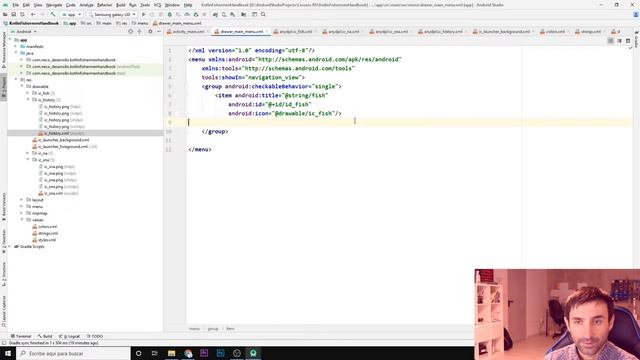Open the app run configuration dropdown
This screenshot has width=640, height=360.
(x=71, y=14)
